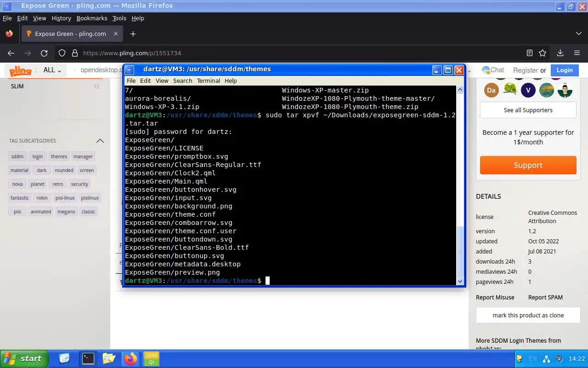Open Firefox History menu
The width and height of the screenshot is (588, 368).
click(x=61, y=18)
